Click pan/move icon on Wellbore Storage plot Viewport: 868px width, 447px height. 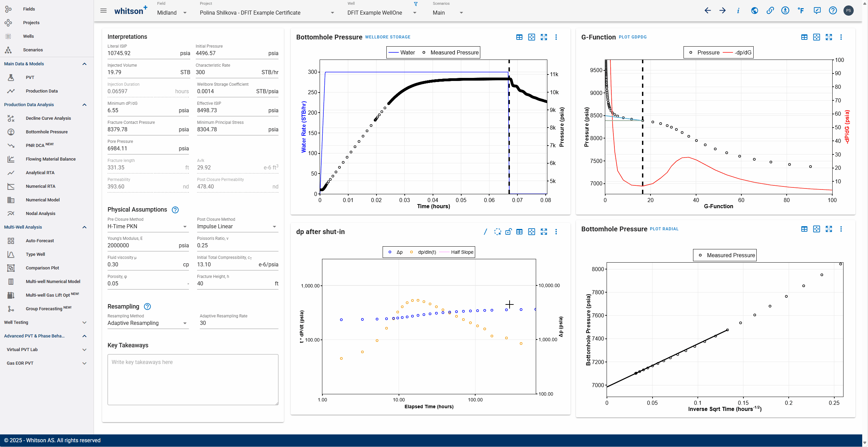coord(532,37)
